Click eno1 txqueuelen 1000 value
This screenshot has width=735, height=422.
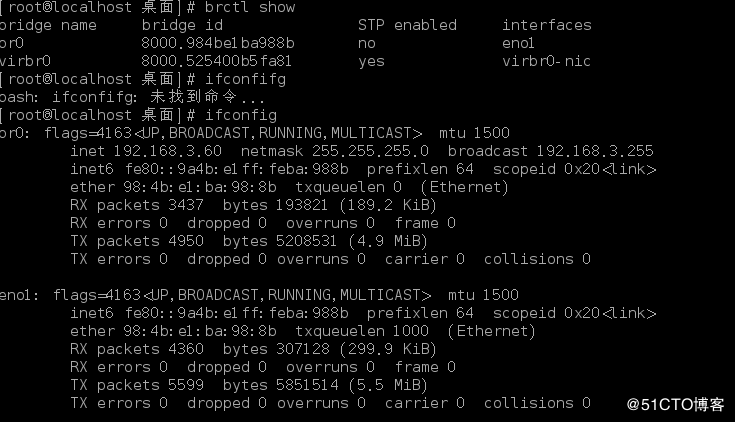pos(410,331)
